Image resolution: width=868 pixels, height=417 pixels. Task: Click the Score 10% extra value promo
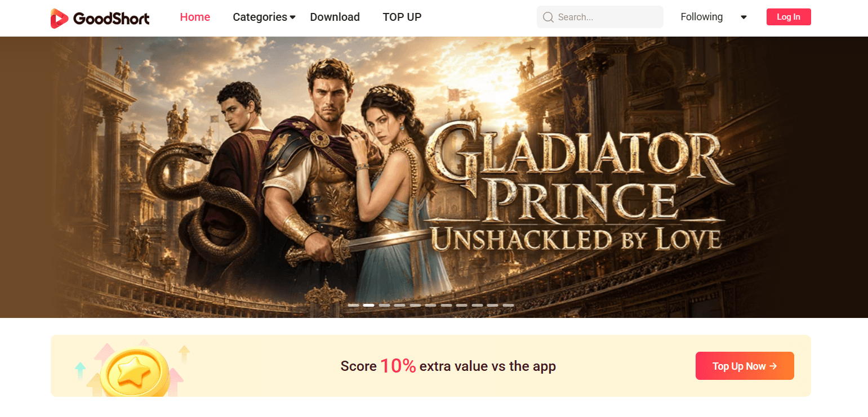(x=448, y=366)
